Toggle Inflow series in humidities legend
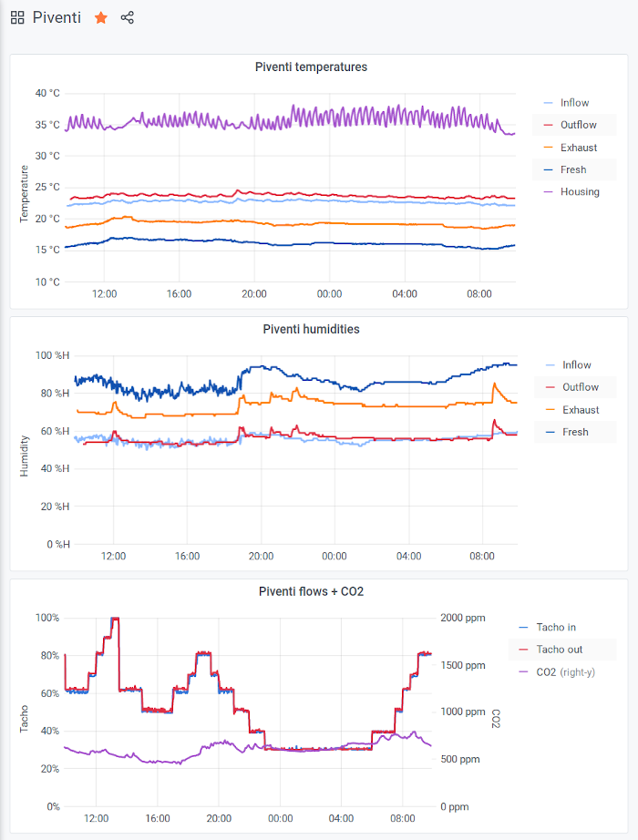 point(576,364)
